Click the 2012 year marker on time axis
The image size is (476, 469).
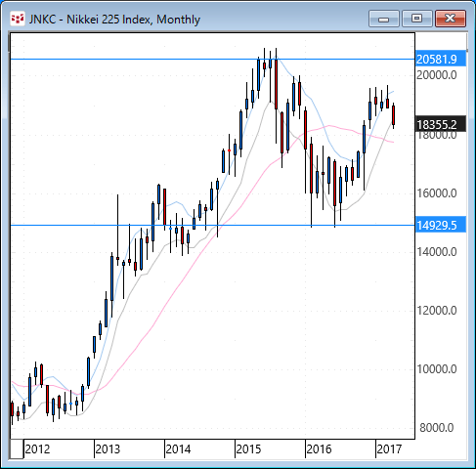point(37,449)
